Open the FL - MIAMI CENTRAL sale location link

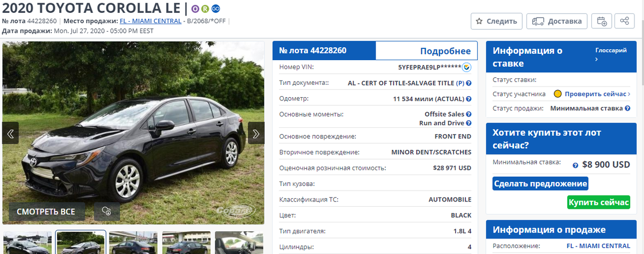pos(150,21)
